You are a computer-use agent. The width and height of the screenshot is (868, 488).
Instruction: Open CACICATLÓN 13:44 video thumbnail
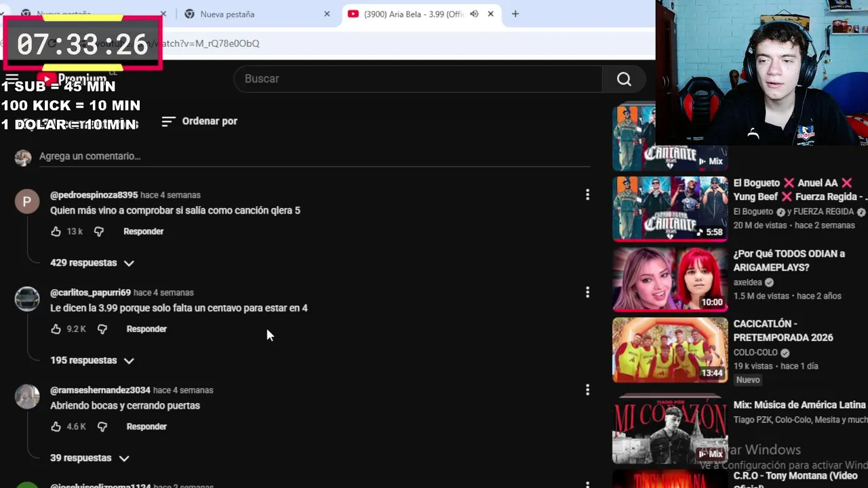pyautogui.click(x=670, y=350)
